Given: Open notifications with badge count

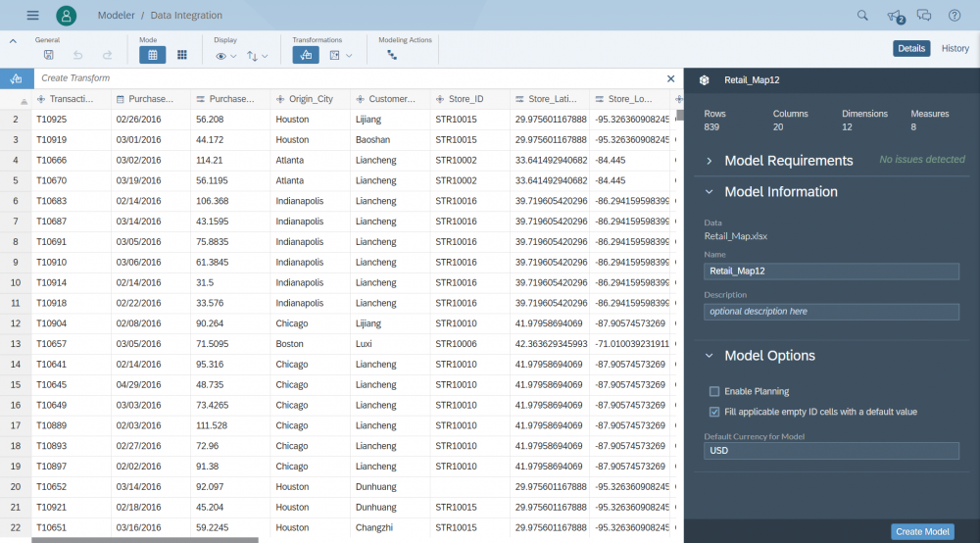Looking at the screenshot, I should 894,16.
